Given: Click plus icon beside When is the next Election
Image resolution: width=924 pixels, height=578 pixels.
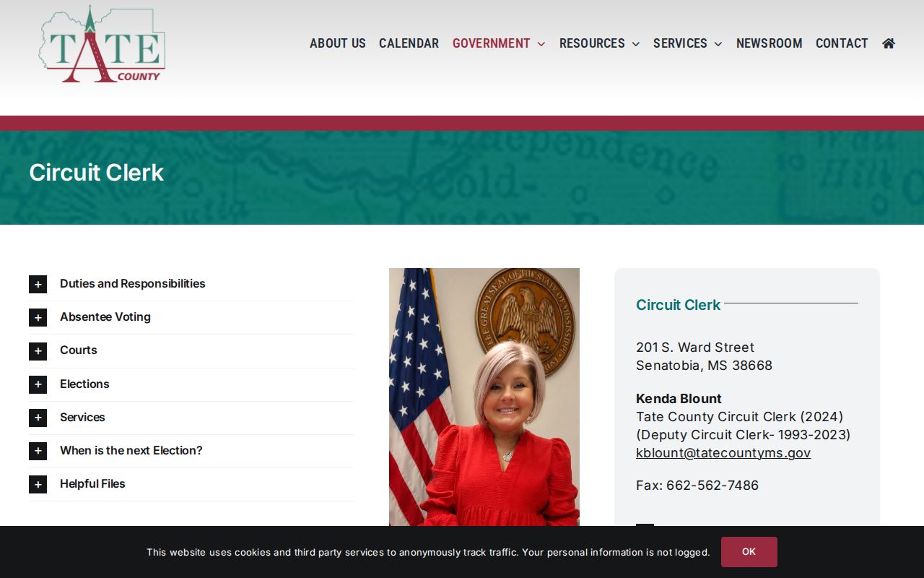Looking at the screenshot, I should tap(38, 451).
